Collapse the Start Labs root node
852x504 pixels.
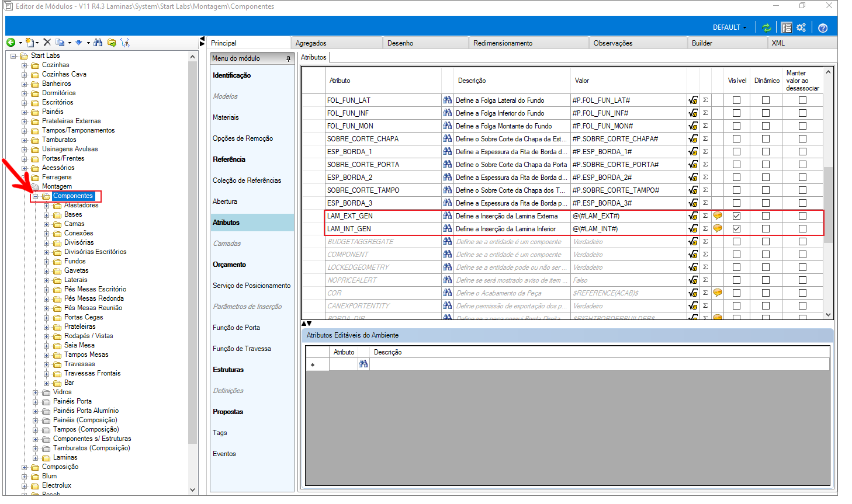point(13,56)
